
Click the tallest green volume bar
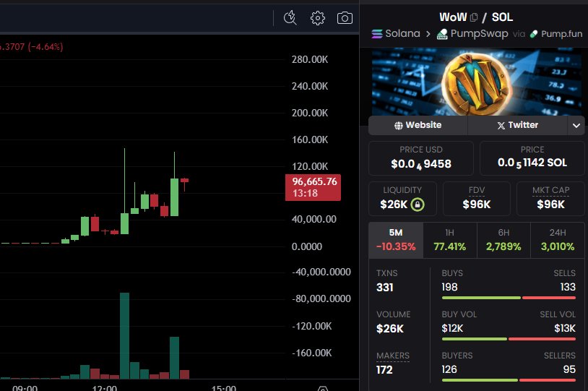(x=124, y=336)
